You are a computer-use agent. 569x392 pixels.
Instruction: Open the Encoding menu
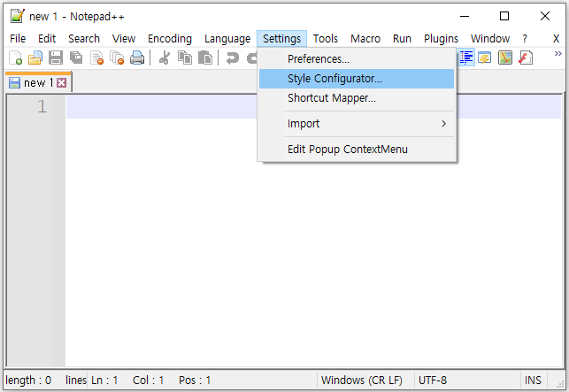[x=170, y=38]
